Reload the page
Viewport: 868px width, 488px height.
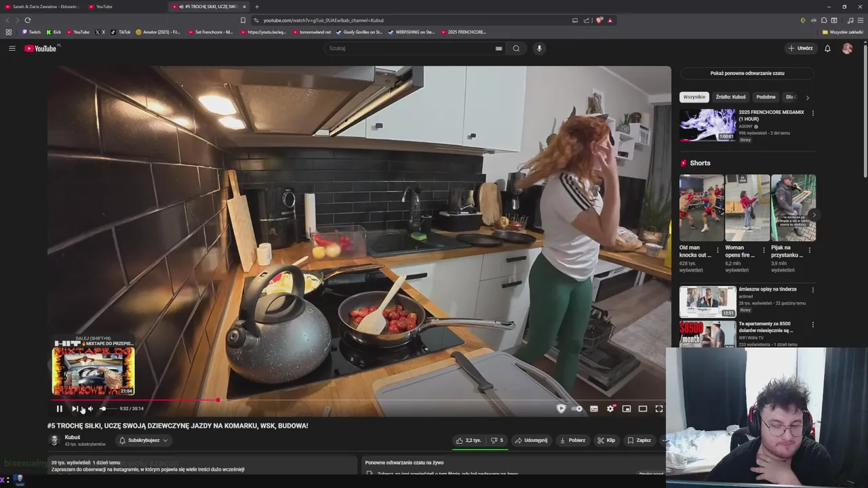pyautogui.click(x=27, y=20)
